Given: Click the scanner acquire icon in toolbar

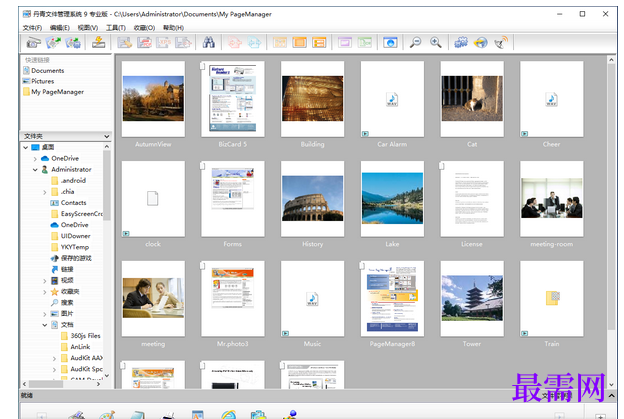Looking at the screenshot, I should pyautogui.click(x=34, y=42).
